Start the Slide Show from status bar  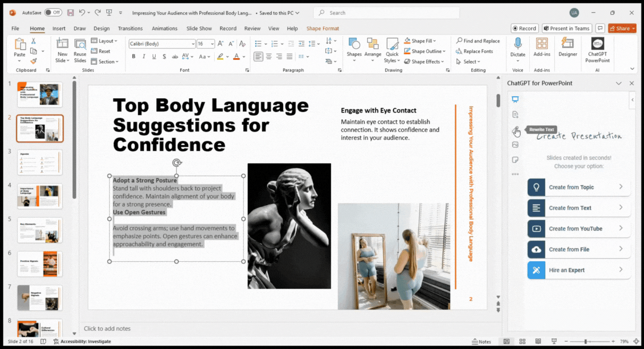click(x=554, y=342)
